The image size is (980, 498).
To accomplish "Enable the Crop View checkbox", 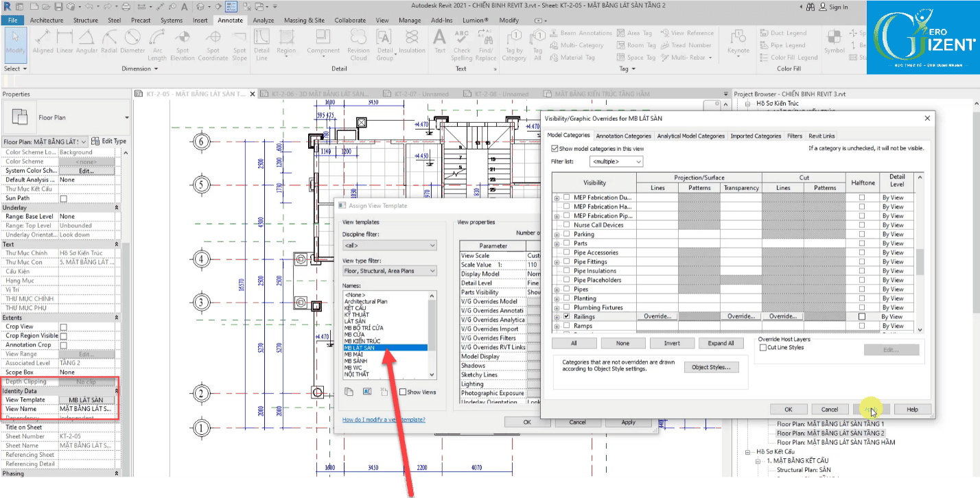I will pyautogui.click(x=64, y=327).
